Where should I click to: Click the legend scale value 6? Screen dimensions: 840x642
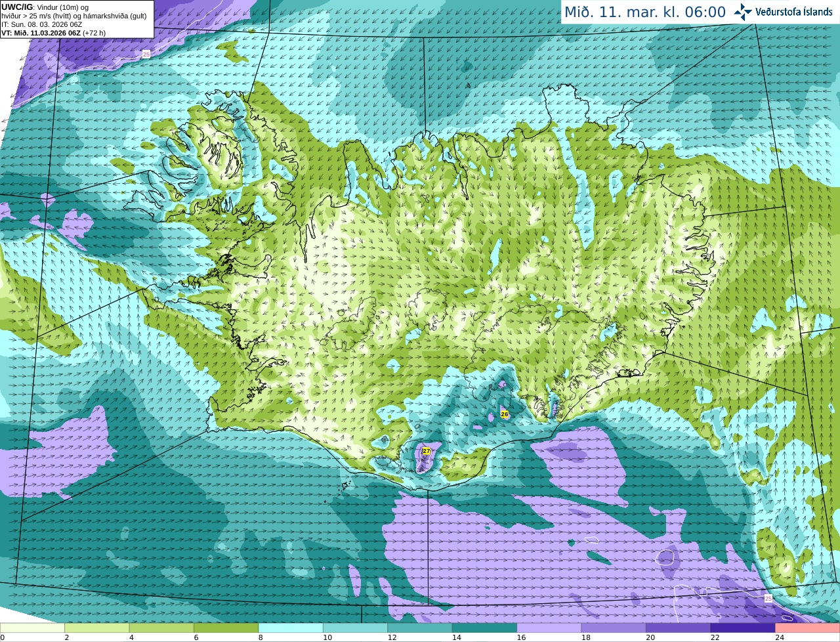(196, 637)
